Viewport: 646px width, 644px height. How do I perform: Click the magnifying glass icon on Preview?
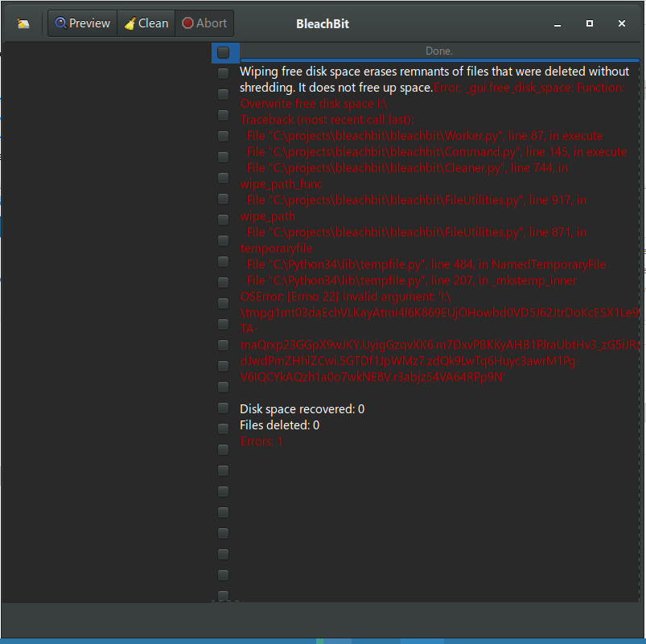[61, 23]
